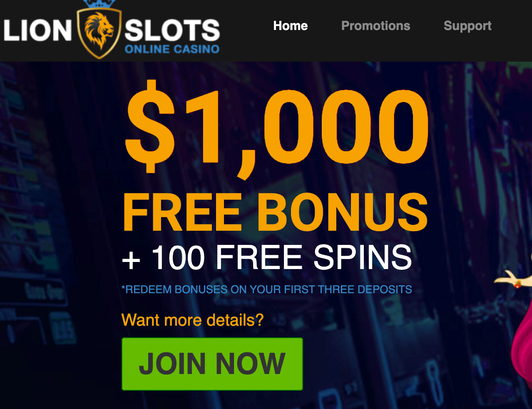Open the Home navigation item

pyautogui.click(x=291, y=26)
